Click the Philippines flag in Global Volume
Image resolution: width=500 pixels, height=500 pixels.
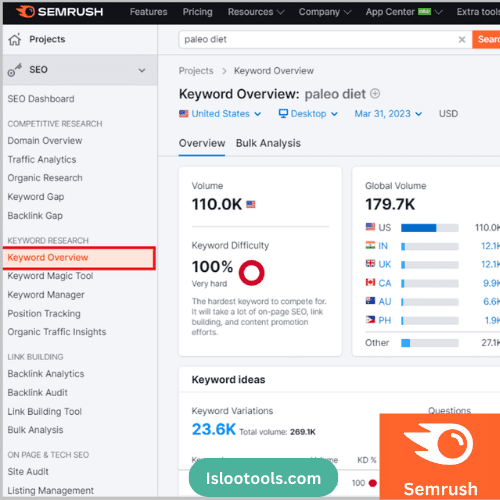pyautogui.click(x=370, y=319)
